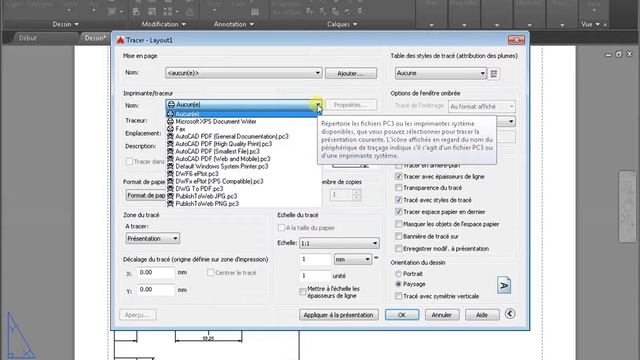Expand Dessin ribbon panel
The height and width of the screenshot is (360, 640).
[x=65, y=24]
